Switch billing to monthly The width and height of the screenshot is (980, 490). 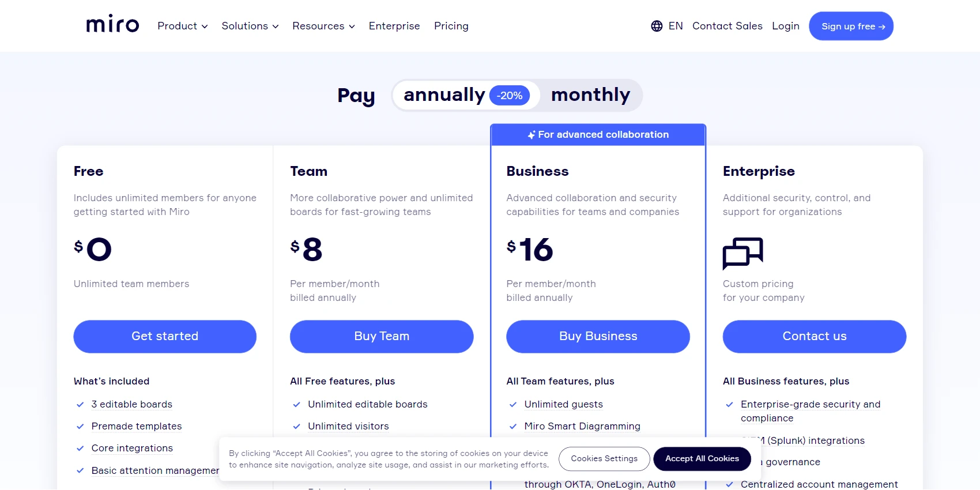[x=590, y=95]
